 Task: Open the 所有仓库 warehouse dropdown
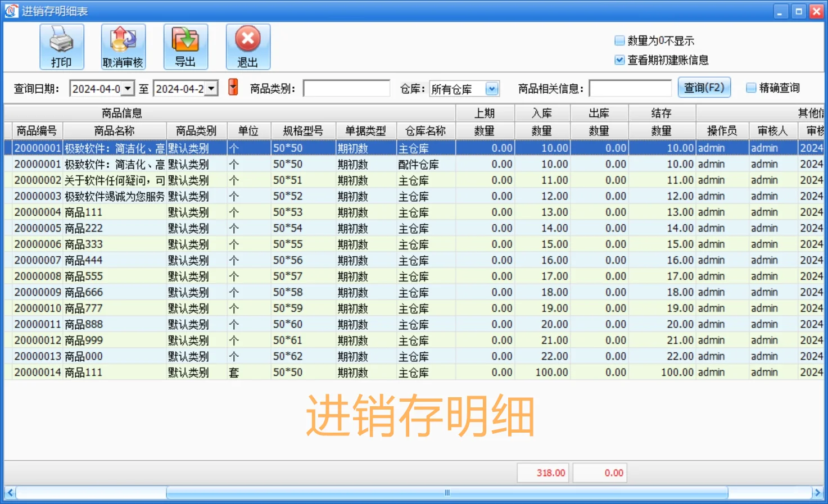point(492,88)
